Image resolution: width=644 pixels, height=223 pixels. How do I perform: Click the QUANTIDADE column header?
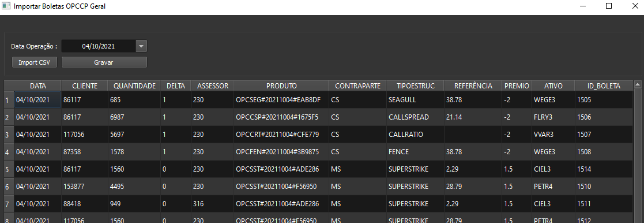pyautogui.click(x=134, y=86)
